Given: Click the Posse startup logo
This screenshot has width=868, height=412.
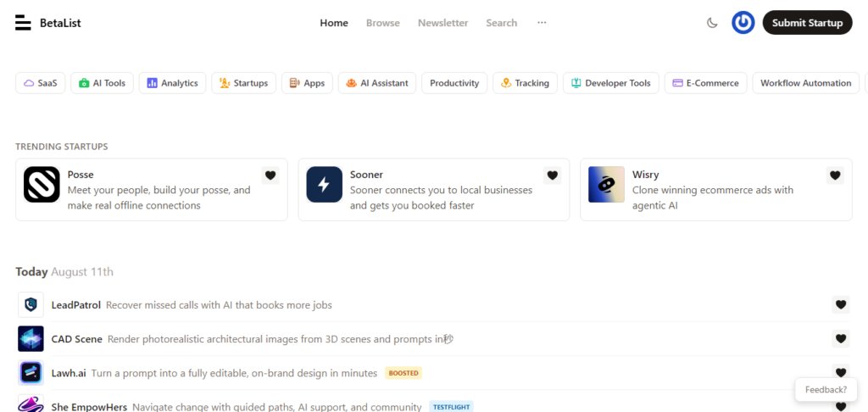Looking at the screenshot, I should point(42,185).
